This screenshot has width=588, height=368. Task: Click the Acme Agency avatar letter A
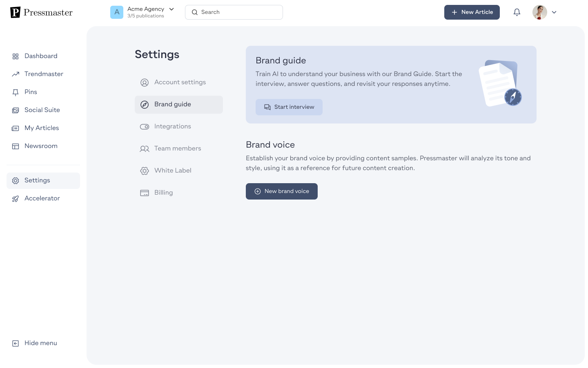pyautogui.click(x=117, y=12)
